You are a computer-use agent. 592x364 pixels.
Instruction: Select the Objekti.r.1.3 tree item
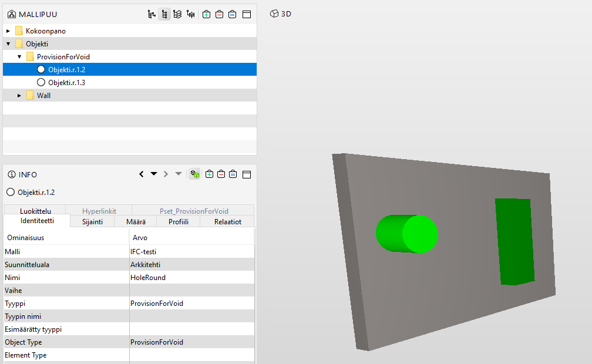click(66, 83)
